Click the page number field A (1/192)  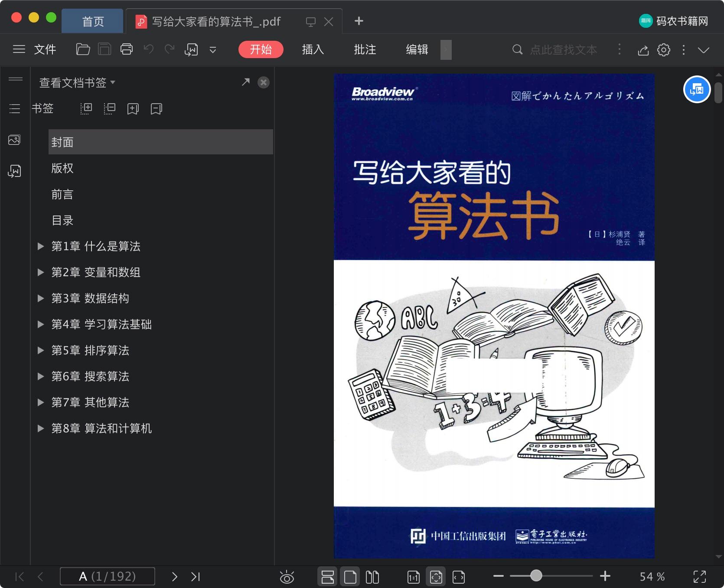pyautogui.click(x=108, y=576)
